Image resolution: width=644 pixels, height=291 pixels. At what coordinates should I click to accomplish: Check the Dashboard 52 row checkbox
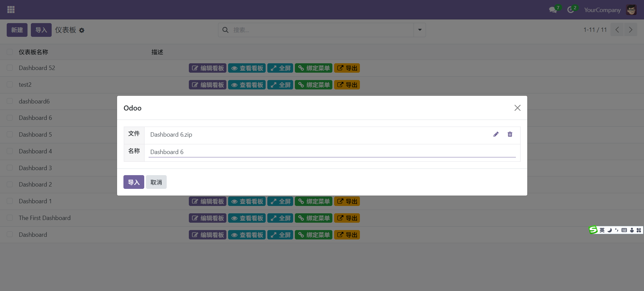coord(10,68)
